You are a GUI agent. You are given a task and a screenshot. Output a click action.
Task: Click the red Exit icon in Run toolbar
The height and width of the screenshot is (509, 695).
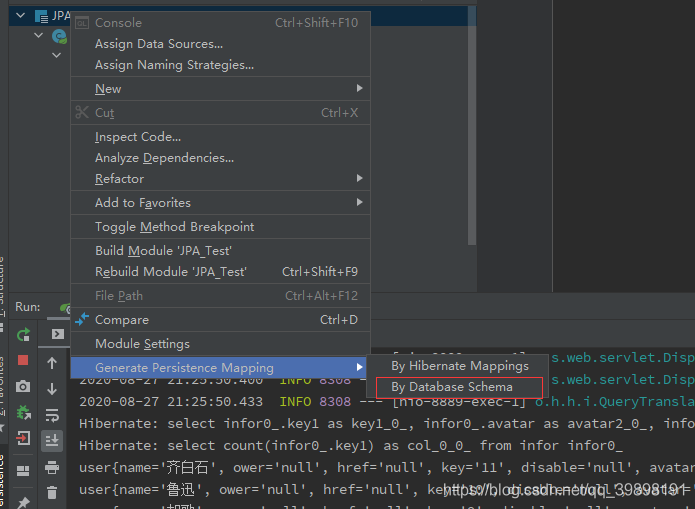[x=23, y=439]
